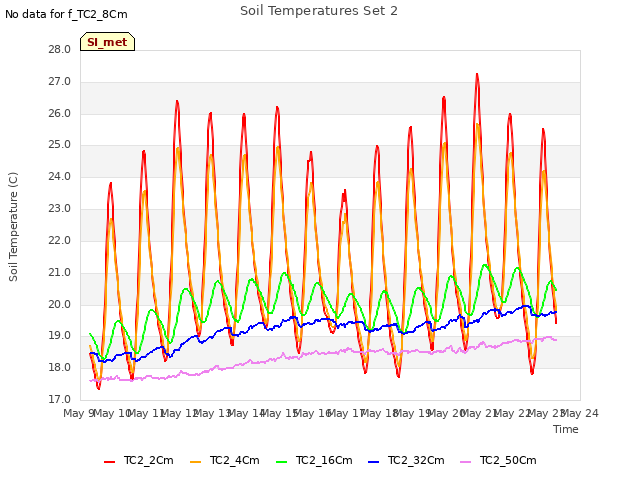Click the 27.0 y-axis tick label
Screen dimensions: 640x480
point(59,81)
